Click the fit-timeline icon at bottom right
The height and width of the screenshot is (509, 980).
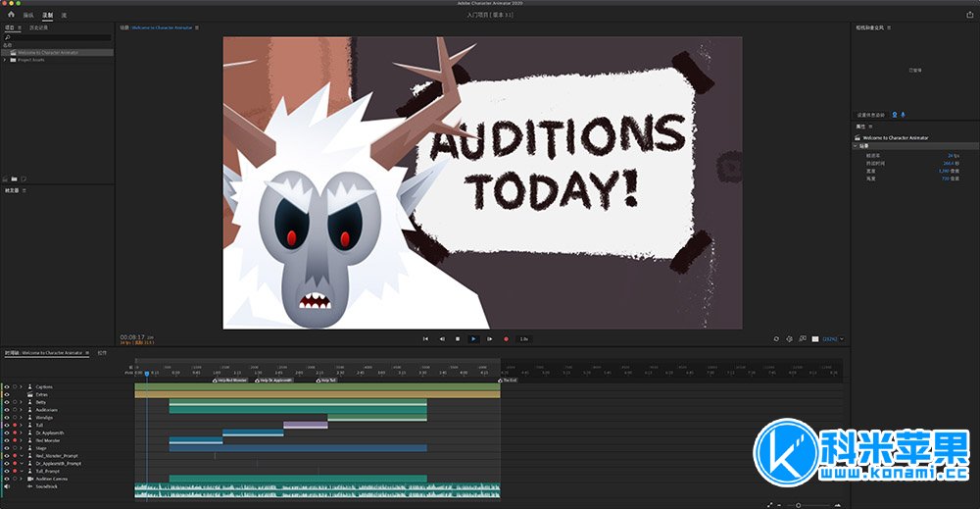[x=769, y=505]
